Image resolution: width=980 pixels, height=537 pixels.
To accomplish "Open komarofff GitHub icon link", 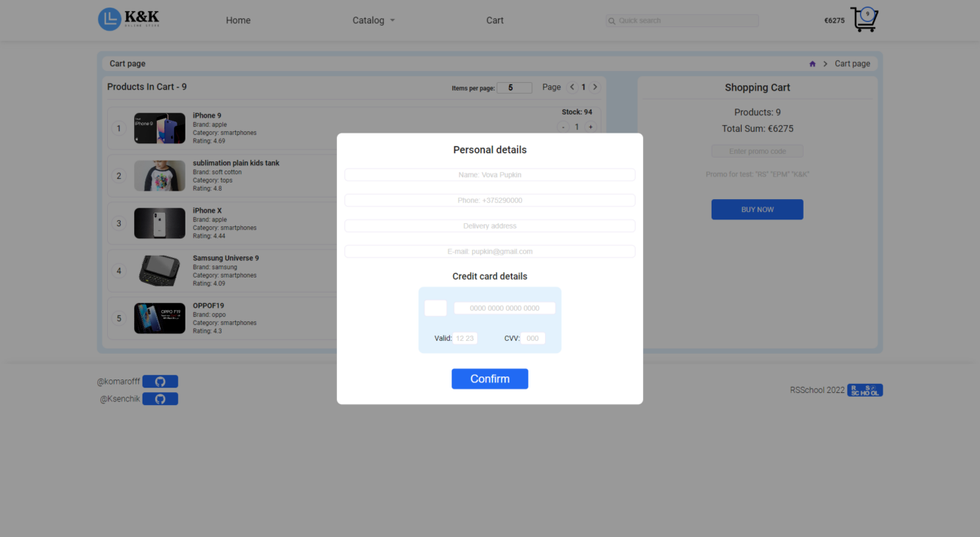I will (x=160, y=382).
